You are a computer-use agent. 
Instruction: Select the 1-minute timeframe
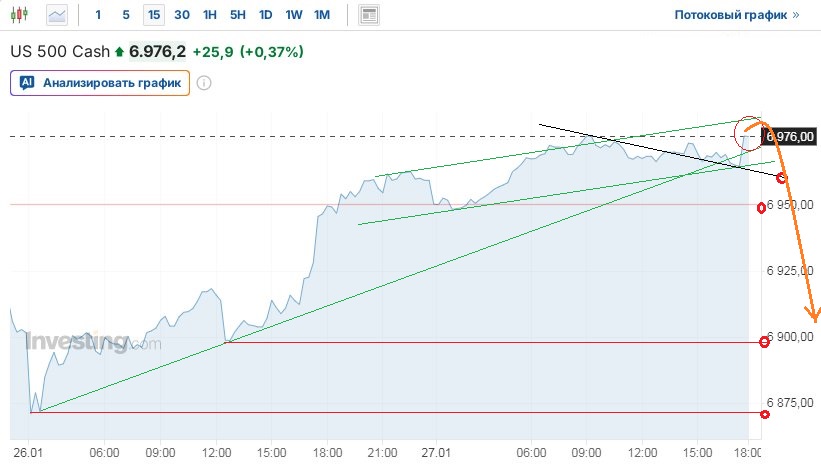(x=98, y=15)
